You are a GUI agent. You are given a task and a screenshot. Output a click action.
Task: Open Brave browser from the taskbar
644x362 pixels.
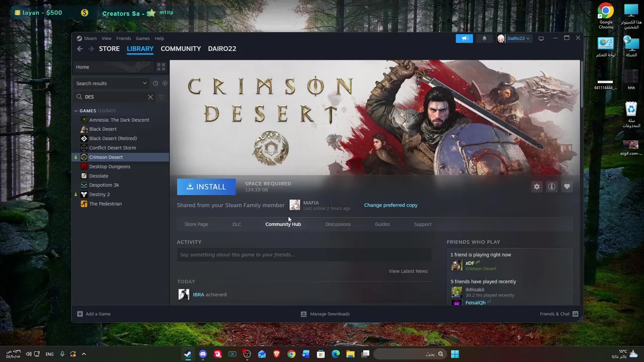click(276, 354)
